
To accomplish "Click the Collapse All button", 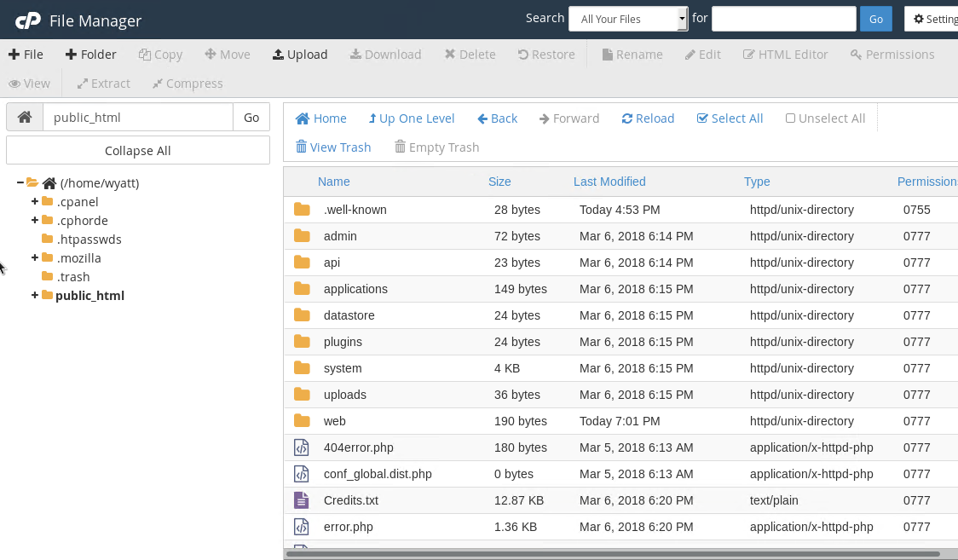I will (x=138, y=150).
